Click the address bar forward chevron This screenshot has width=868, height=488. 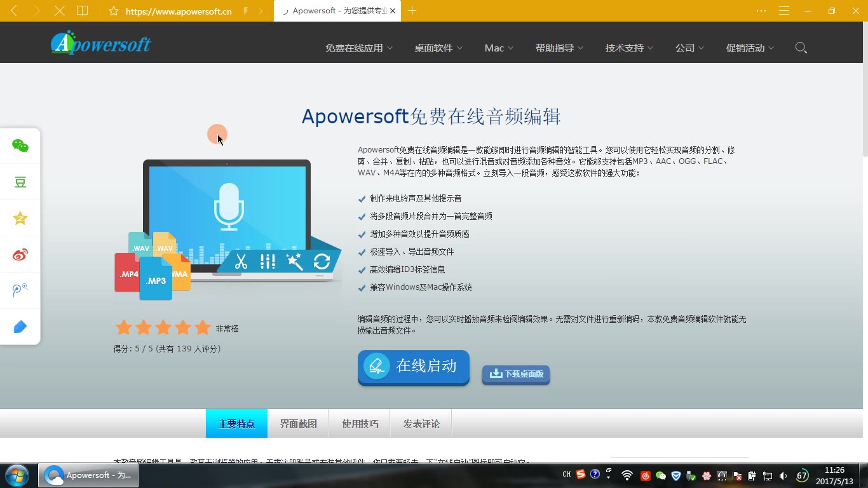click(261, 11)
